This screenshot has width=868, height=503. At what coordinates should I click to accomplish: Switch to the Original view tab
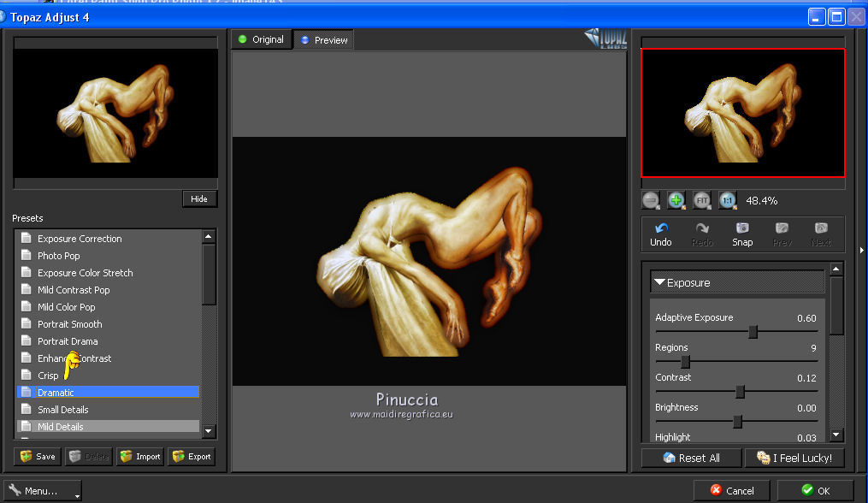[262, 39]
